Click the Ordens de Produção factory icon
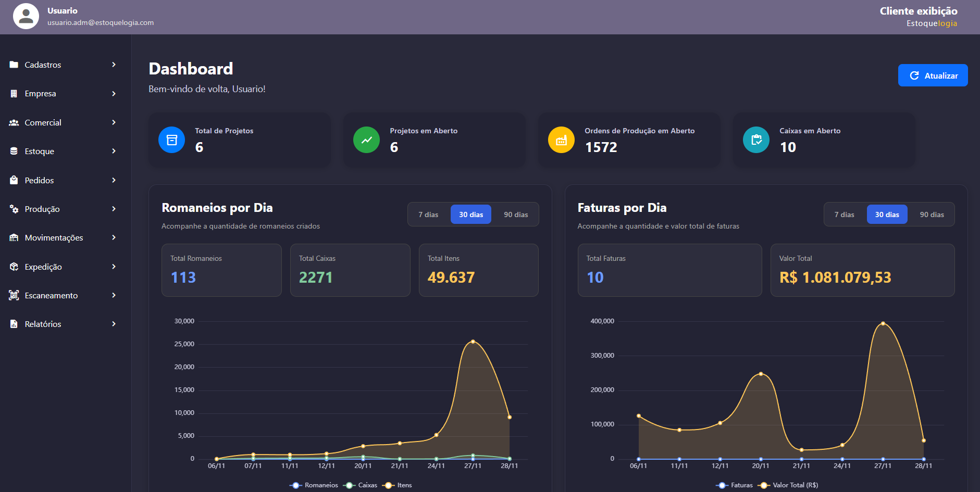Viewport: 980px width, 492px height. coord(561,140)
